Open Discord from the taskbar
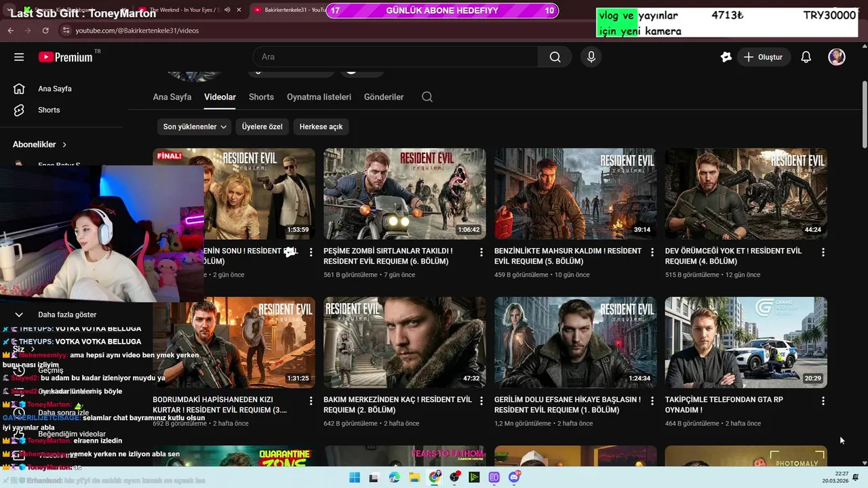Screen dimensions: 868x488 pos(514,477)
